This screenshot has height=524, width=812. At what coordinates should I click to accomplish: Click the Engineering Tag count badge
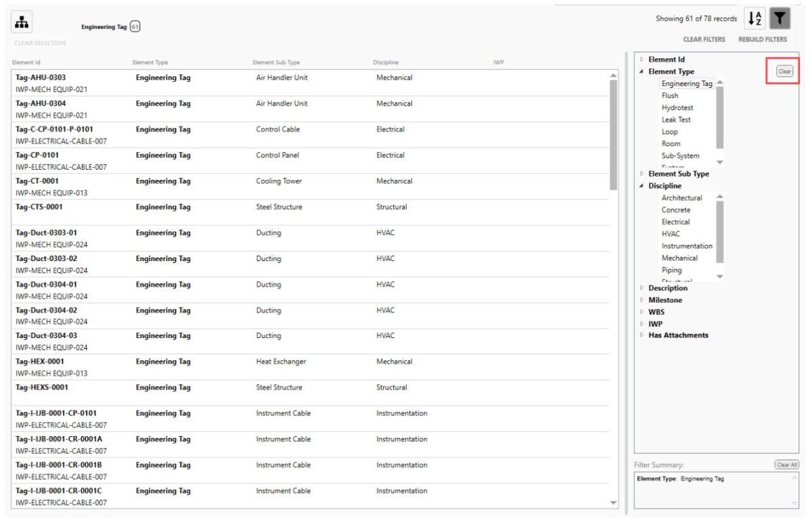click(x=135, y=27)
